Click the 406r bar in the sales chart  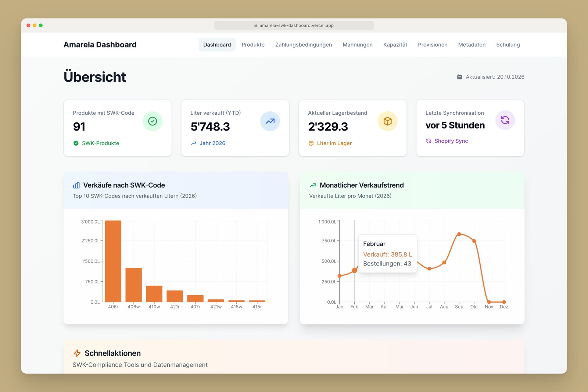point(113,261)
